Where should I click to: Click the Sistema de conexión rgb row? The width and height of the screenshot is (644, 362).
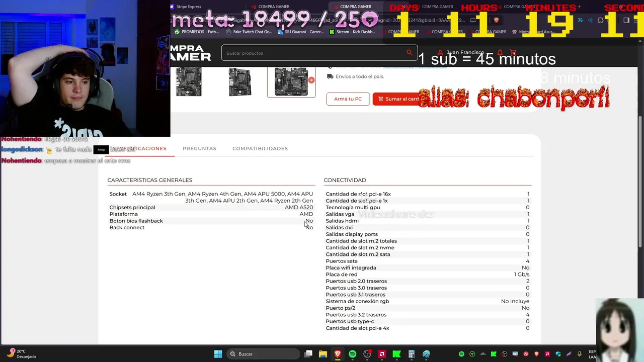[x=428, y=301]
